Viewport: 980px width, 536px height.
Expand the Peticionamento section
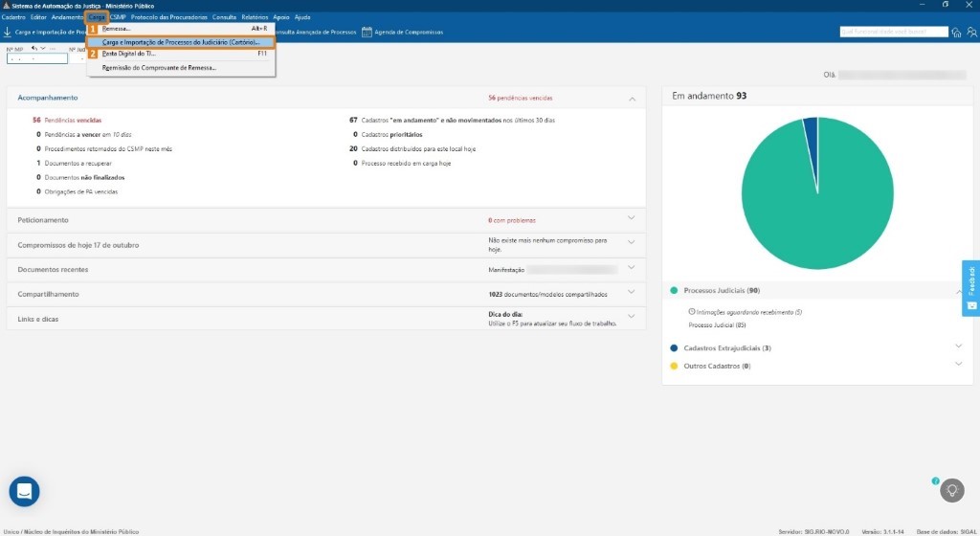pos(632,217)
